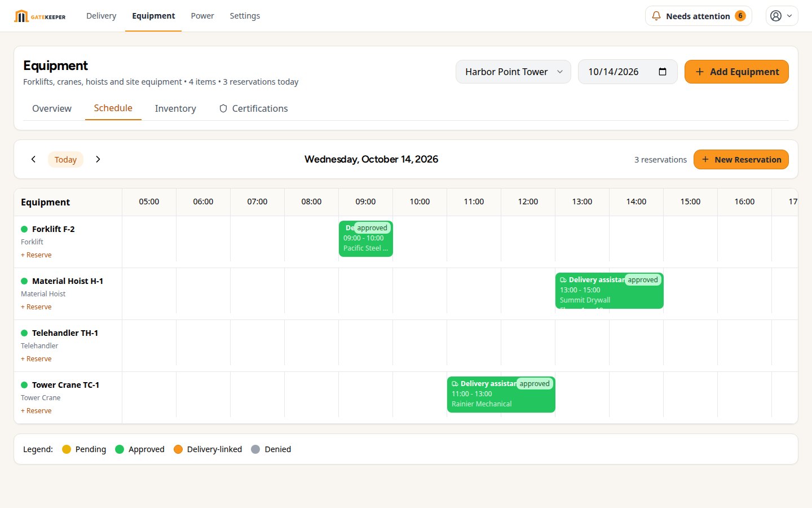Click the Add Equipment button
The height and width of the screenshot is (508, 812).
[x=736, y=72]
